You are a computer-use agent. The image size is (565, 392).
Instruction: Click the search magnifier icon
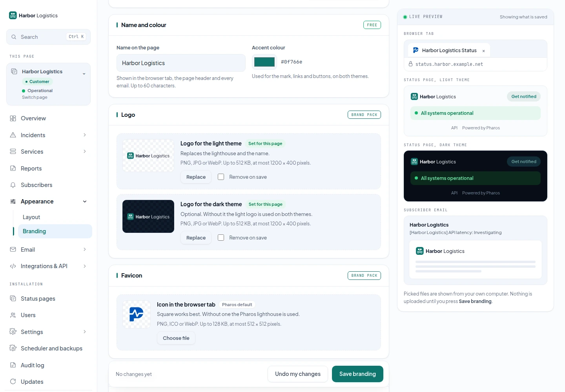point(14,37)
